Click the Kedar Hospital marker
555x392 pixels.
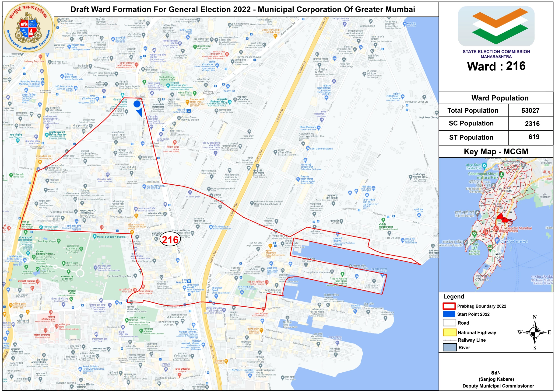pos(143,287)
